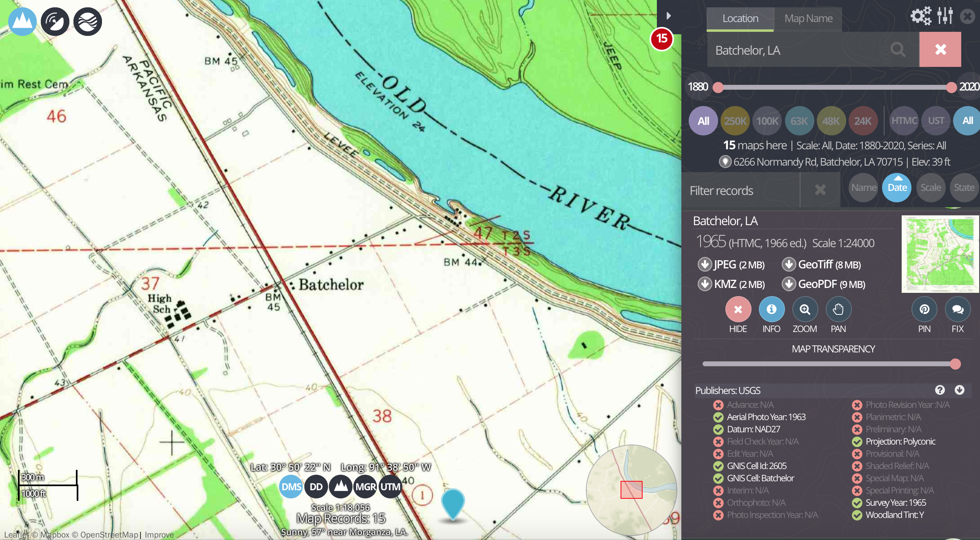
Task: Click the map transparency slider handle
Action: click(x=955, y=364)
